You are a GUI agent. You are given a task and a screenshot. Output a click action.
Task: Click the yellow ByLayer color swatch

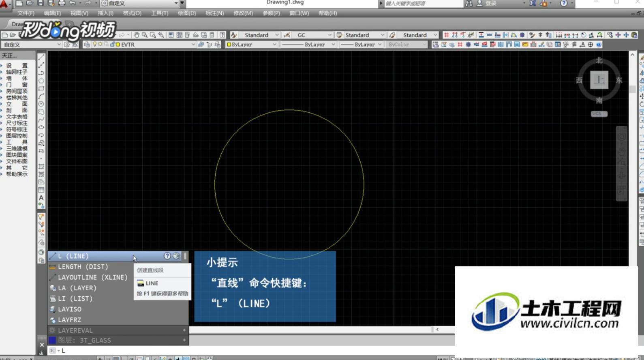pyautogui.click(x=229, y=45)
